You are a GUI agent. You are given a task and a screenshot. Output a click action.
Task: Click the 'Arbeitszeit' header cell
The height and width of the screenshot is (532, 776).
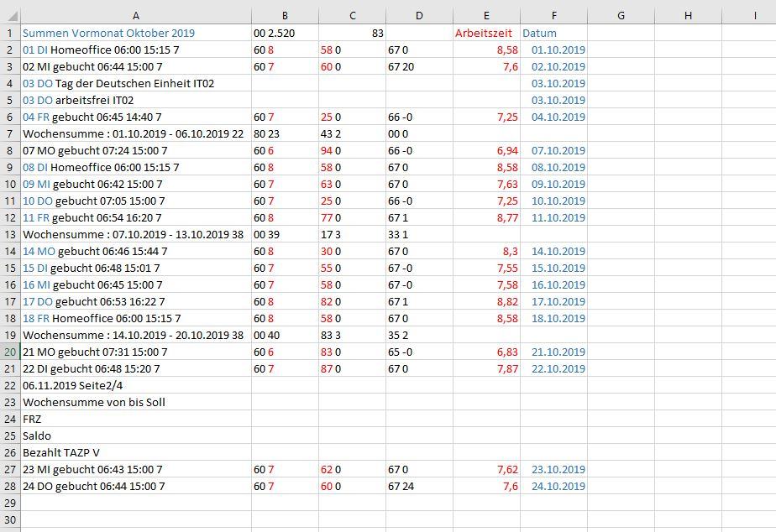486,33
